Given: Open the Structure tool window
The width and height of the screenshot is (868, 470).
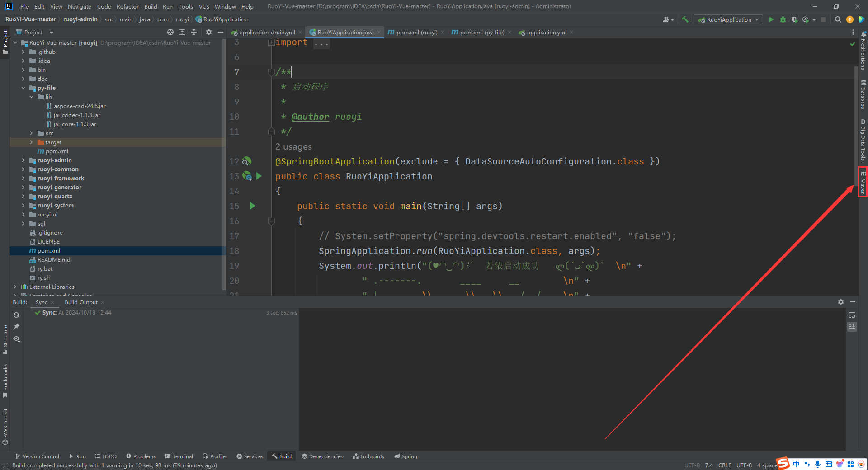Looking at the screenshot, I should pyautogui.click(x=5, y=339).
